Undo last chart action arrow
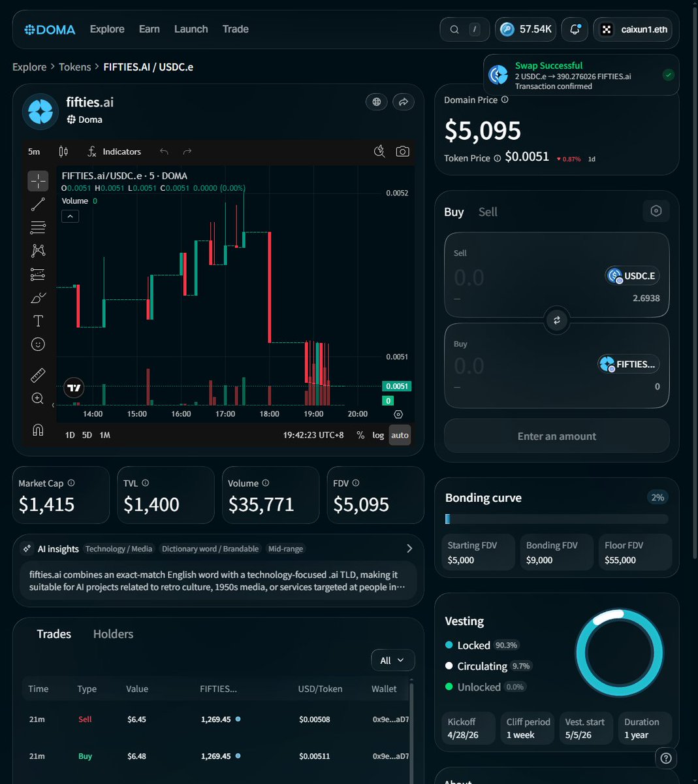This screenshot has height=784, width=698. (x=164, y=152)
